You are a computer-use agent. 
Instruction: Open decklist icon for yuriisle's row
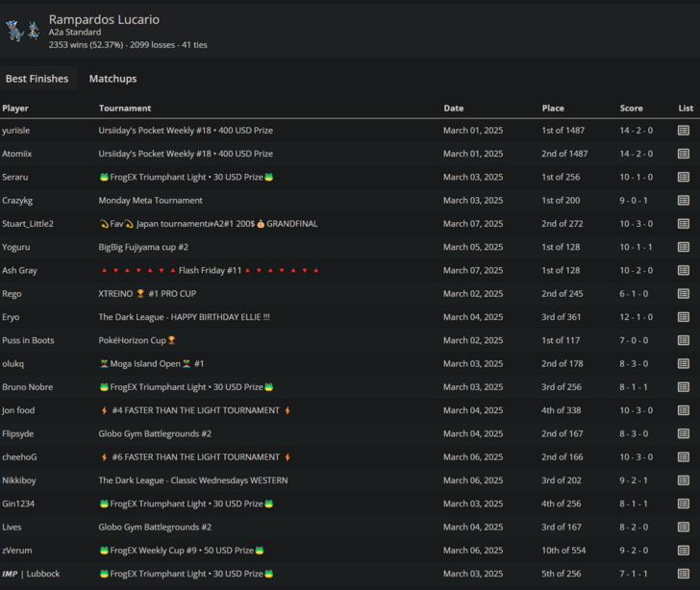[683, 131]
